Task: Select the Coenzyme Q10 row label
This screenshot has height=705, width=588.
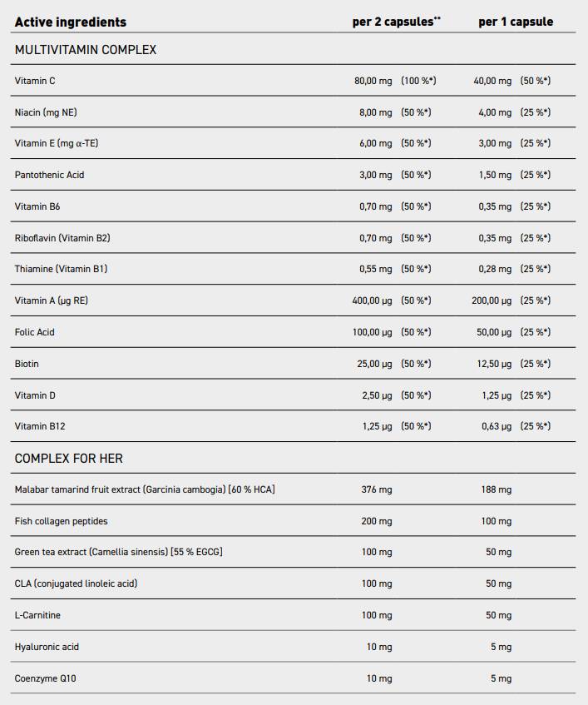Action: click(x=45, y=678)
